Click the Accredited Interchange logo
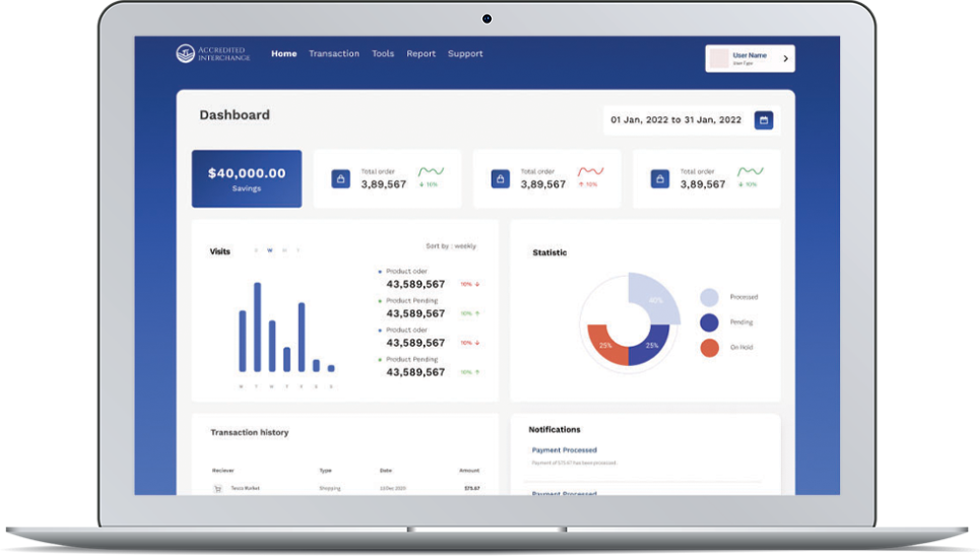 click(212, 53)
